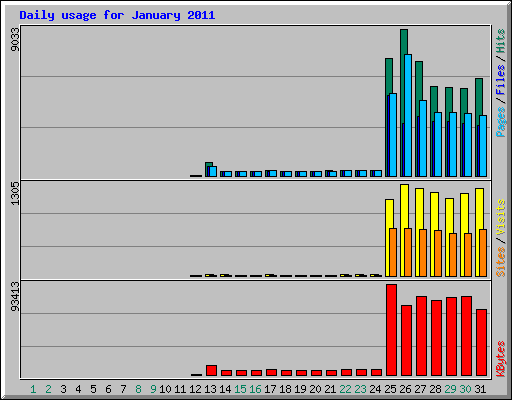Viewport: 512px width, 400px height.
Task: Click day label 12 on the axis
Action: pos(195,389)
